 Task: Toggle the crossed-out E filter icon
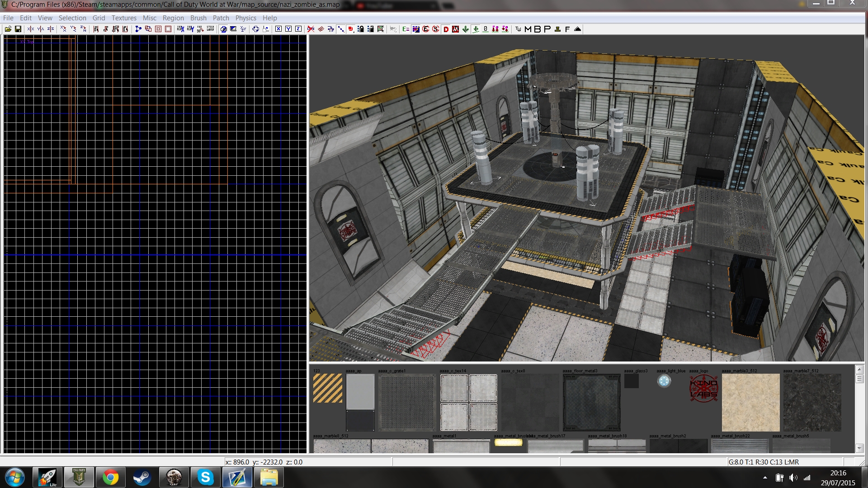pyautogui.click(x=425, y=29)
